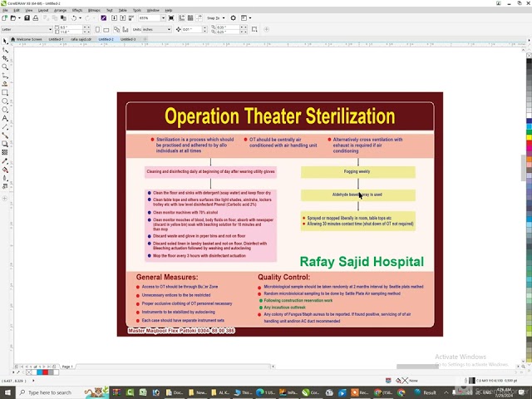Screen dimensions: 532x399
Task: Click the Undo icon
Action: (74, 18)
